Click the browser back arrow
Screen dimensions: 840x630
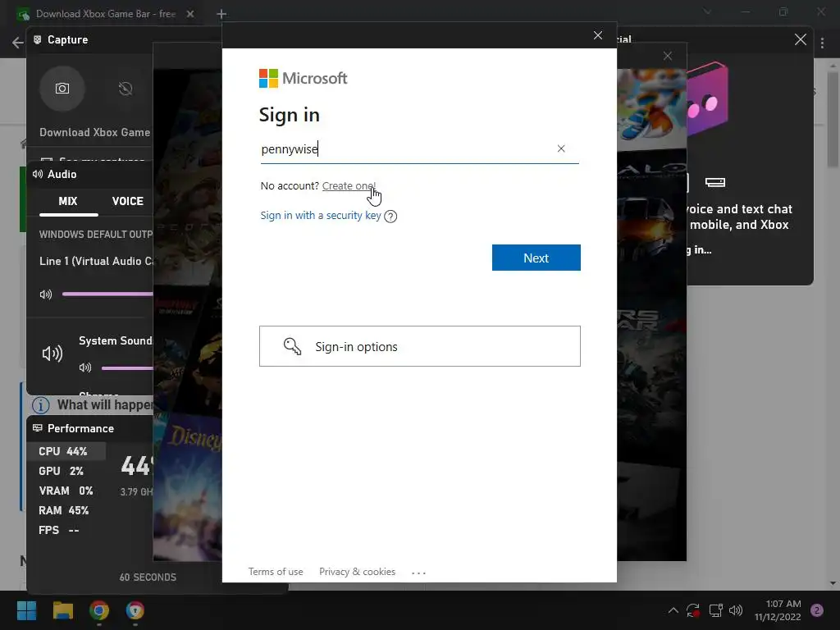click(18, 43)
